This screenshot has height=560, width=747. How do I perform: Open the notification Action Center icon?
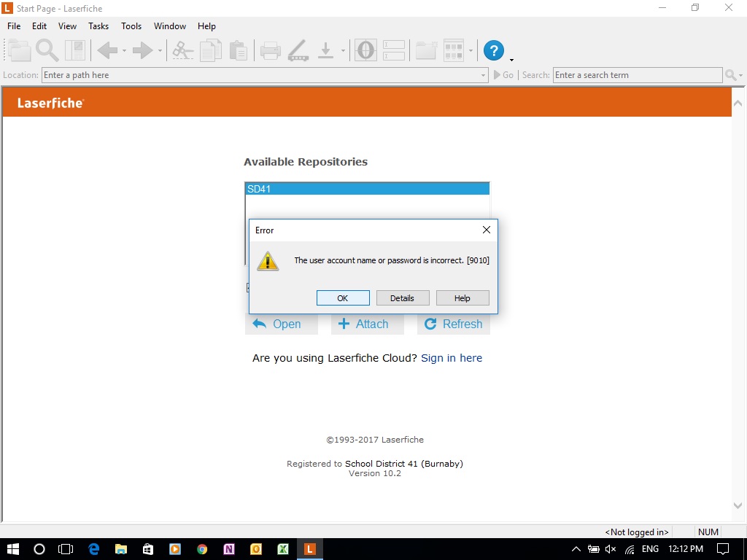(723, 549)
